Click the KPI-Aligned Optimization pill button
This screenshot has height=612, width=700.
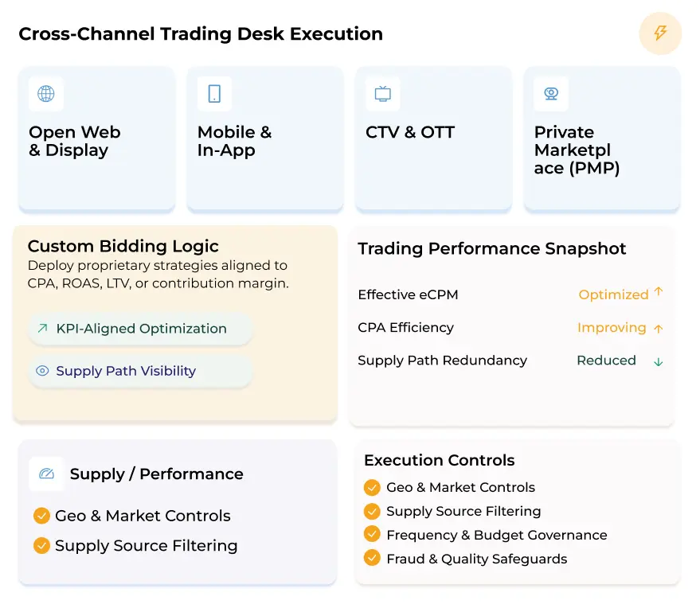(x=140, y=329)
